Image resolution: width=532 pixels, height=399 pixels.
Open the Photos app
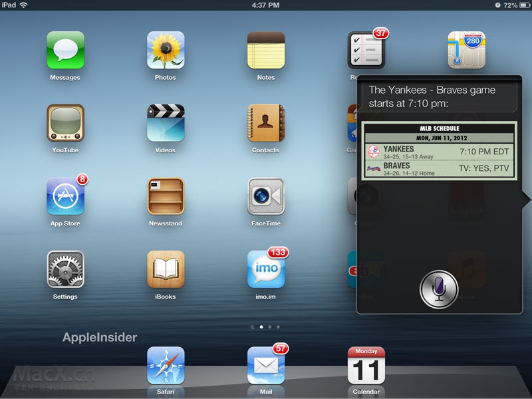pyautogui.click(x=166, y=51)
